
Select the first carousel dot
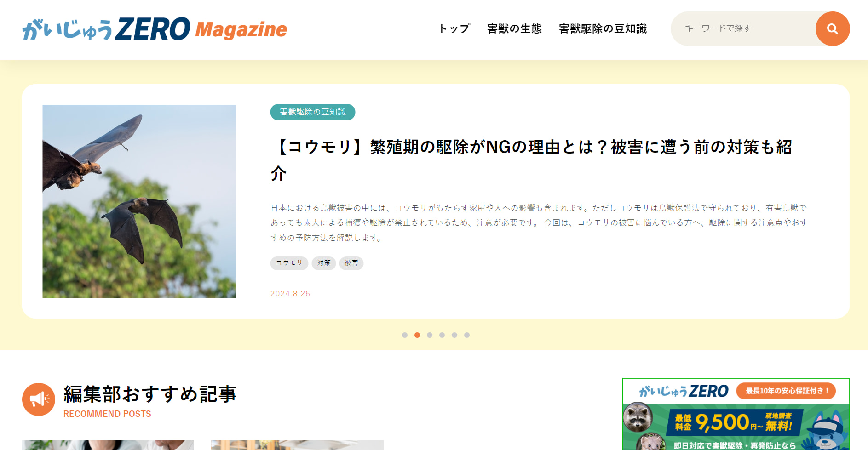[405, 335]
